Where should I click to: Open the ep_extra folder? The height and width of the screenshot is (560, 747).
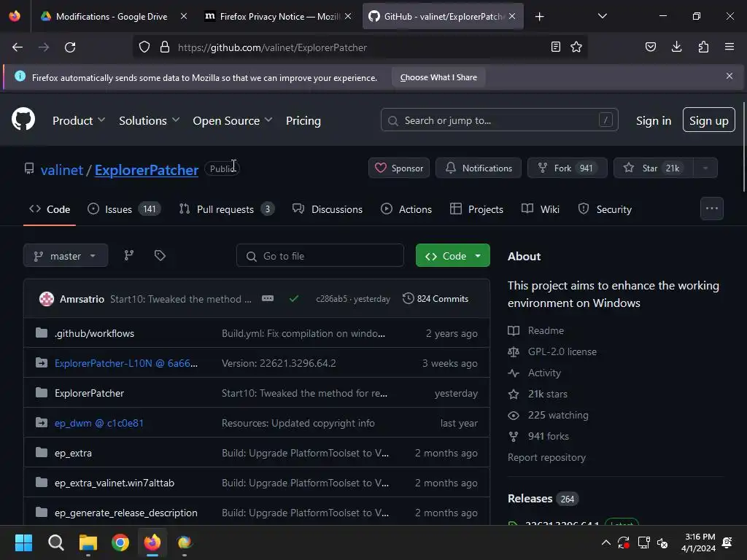pos(74,453)
